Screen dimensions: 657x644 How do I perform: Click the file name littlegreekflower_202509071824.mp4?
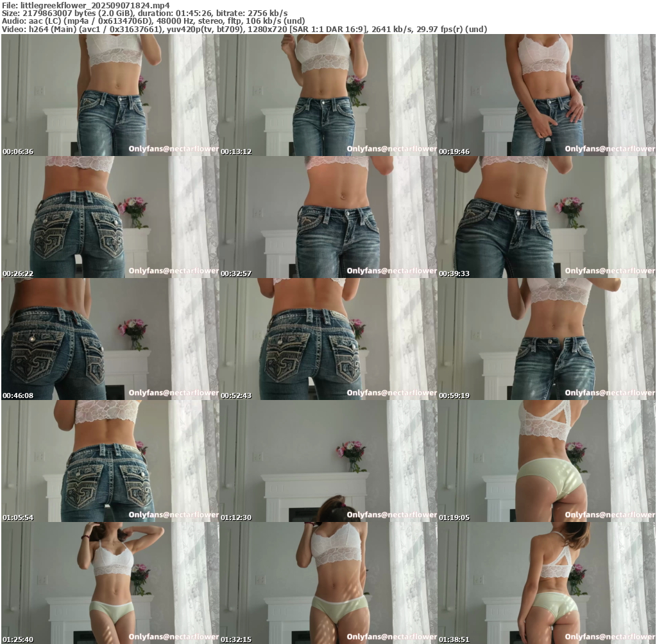[96, 5]
